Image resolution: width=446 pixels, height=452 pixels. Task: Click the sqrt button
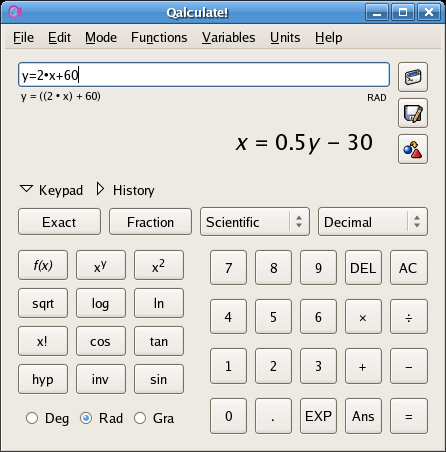click(43, 303)
